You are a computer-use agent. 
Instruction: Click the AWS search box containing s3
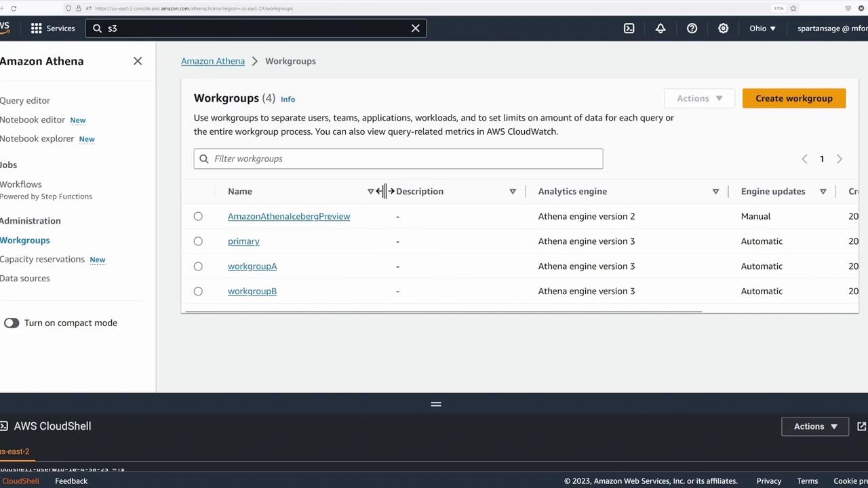256,28
